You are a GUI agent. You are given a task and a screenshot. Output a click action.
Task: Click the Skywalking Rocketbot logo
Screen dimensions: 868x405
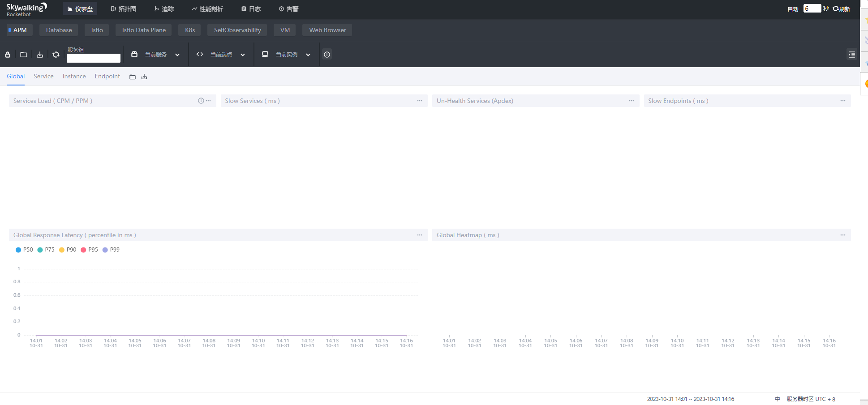point(26,9)
